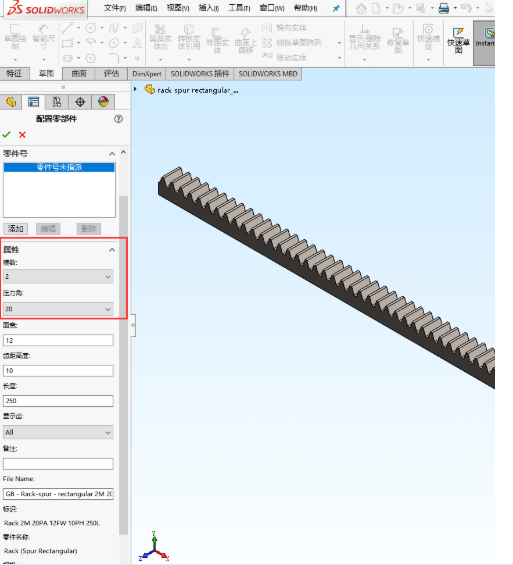Collapse the 属性 section chevron
Viewport: 513px width, 565px height.
[112, 250]
